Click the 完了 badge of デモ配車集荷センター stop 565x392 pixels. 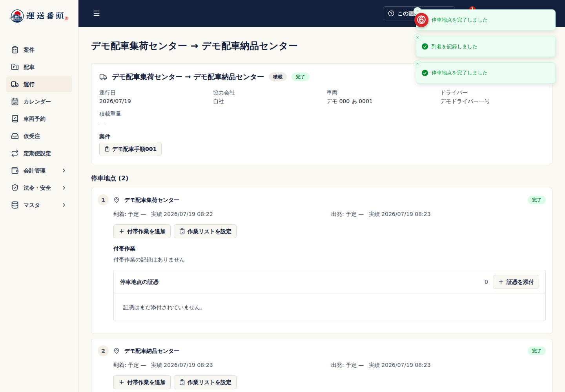[x=536, y=200]
